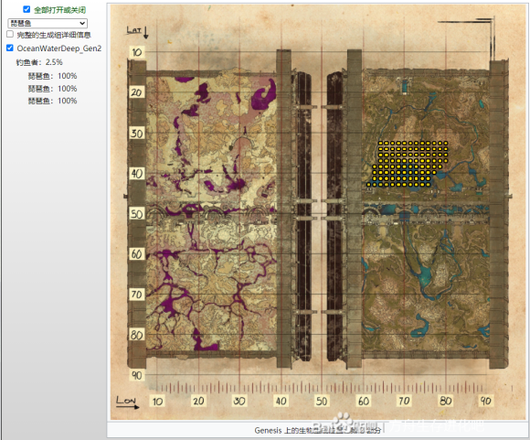Click the large purple blob near top of map

(x=264, y=95)
